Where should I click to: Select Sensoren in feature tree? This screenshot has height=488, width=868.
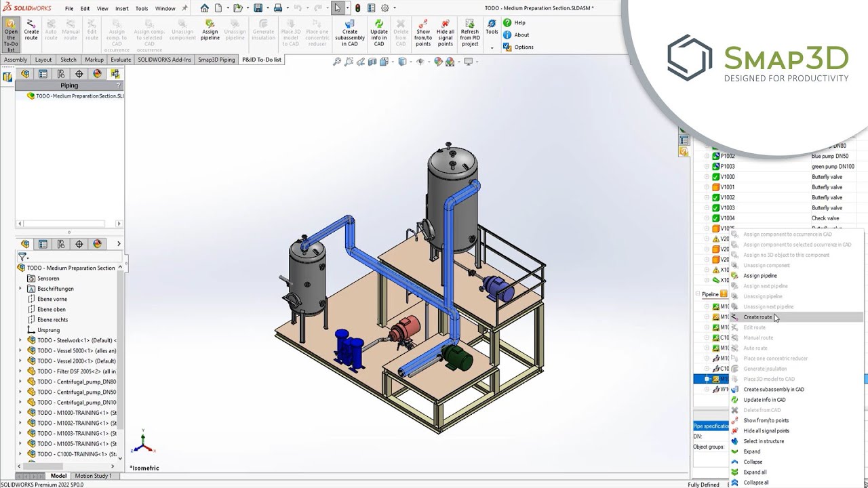pyautogui.click(x=48, y=279)
